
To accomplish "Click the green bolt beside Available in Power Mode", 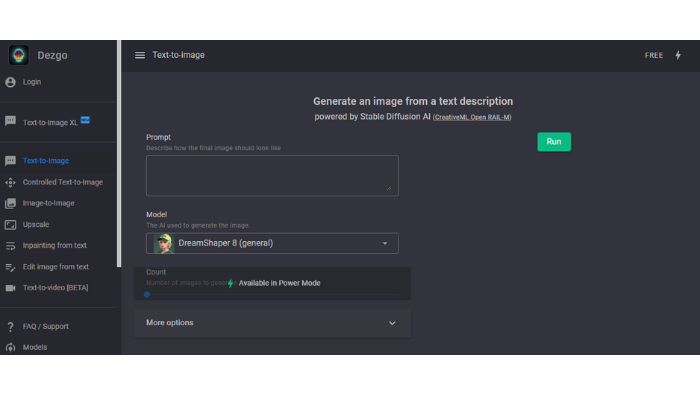I will click(x=230, y=283).
